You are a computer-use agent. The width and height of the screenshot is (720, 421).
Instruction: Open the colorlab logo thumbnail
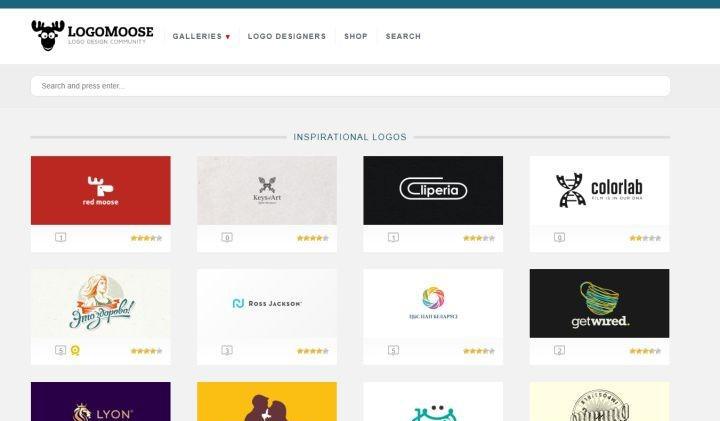pos(599,191)
